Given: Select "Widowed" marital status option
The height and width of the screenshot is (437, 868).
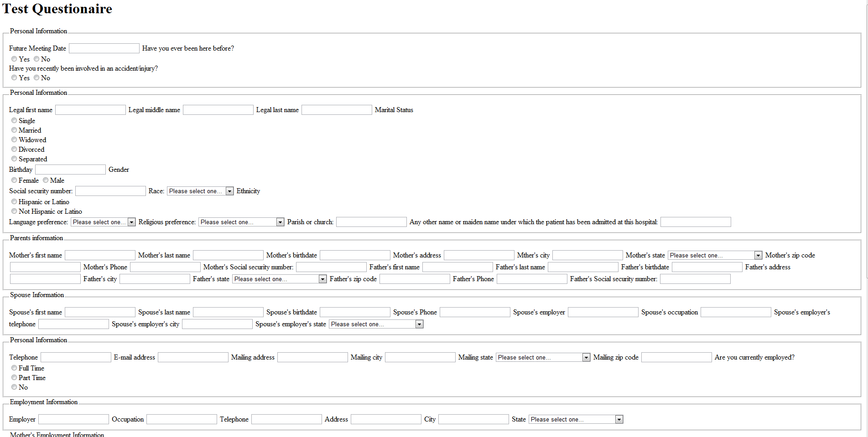Looking at the screenshot, I should [14, 139].
